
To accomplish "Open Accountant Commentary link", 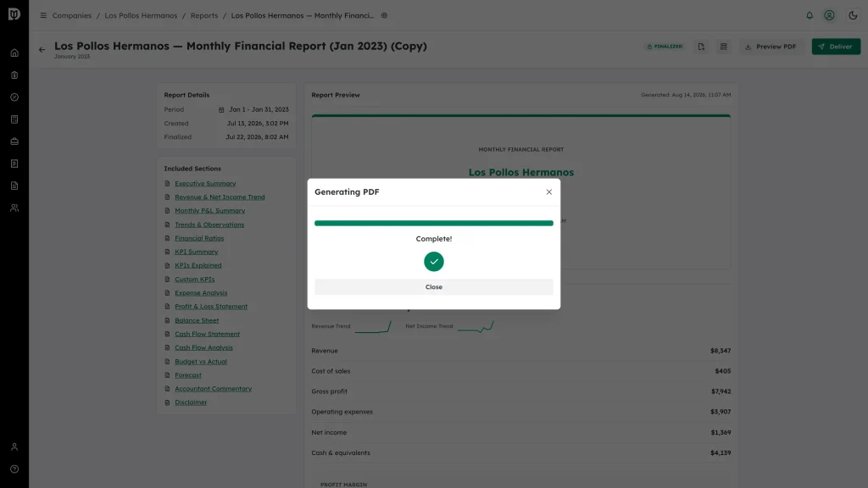I will pyautogui.click(x=213, y=388).
